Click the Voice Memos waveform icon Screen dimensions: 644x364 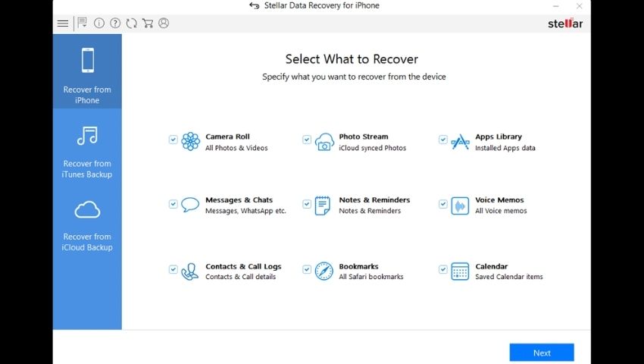point(460,206)
